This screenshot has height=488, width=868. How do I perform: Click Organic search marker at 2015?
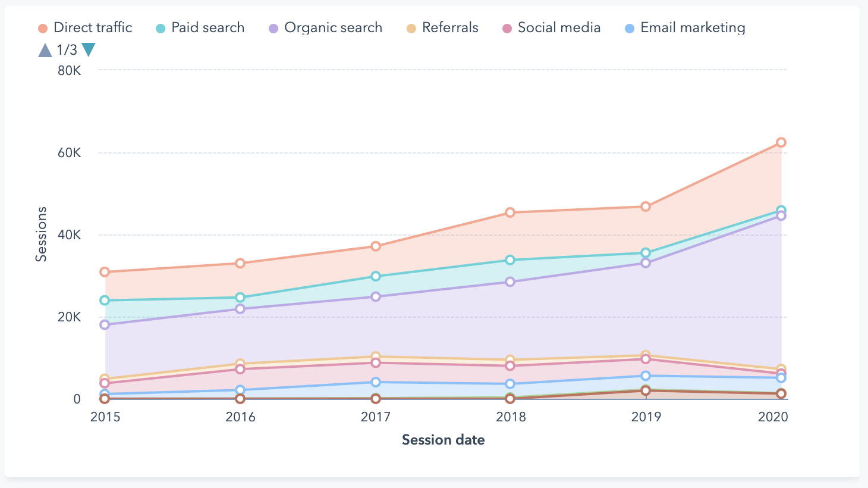[105, 325]
